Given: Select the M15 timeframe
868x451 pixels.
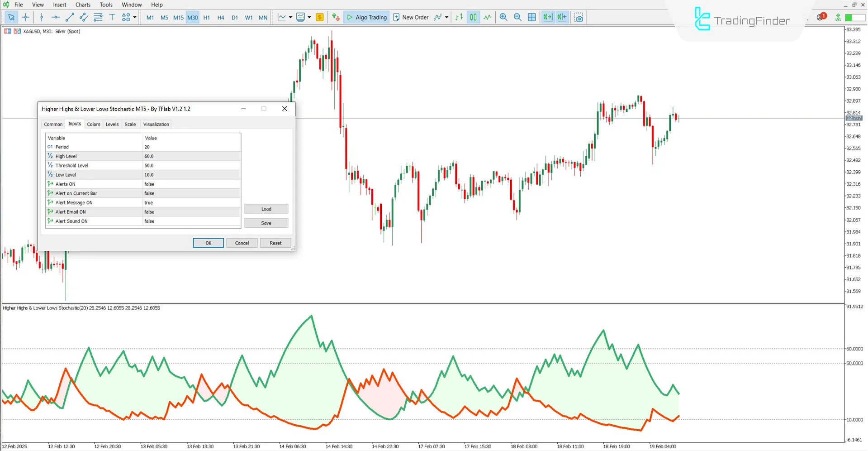Looking at the screenshot, I should [x=178, y=17].
